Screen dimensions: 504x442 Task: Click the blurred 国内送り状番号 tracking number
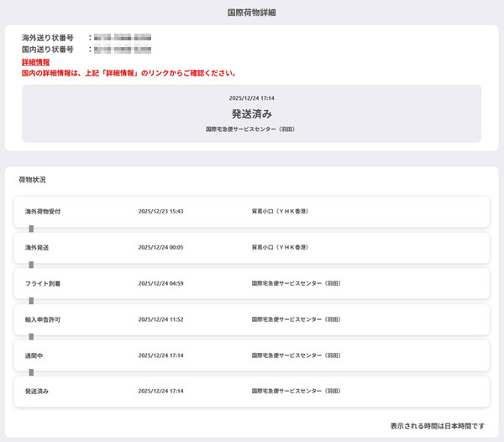[x=123, y=50]
